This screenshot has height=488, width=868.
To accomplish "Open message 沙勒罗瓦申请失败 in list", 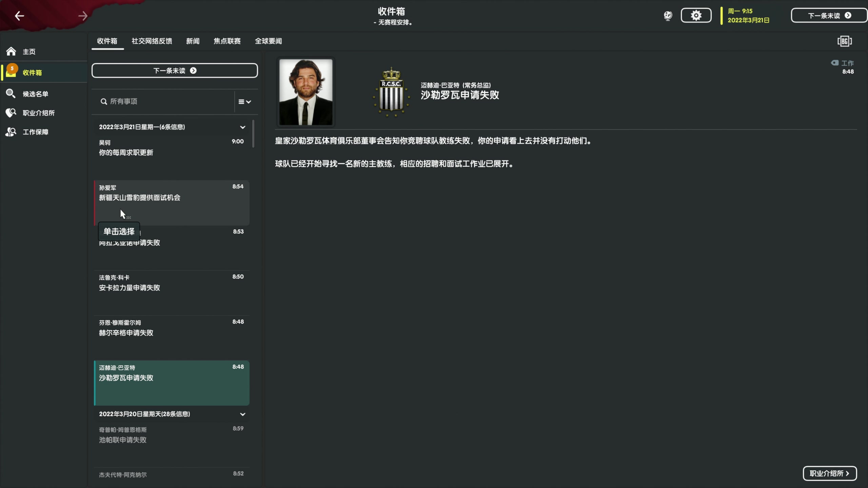I will click(x=172, y=383).
